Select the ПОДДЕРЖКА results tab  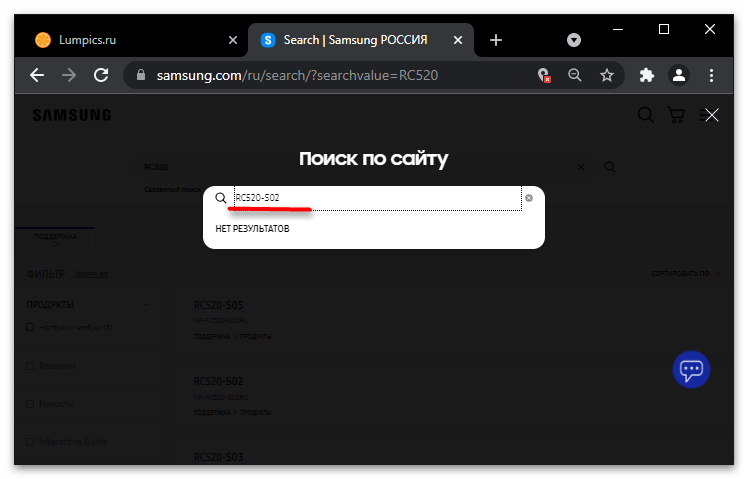(x=55, y=240)
